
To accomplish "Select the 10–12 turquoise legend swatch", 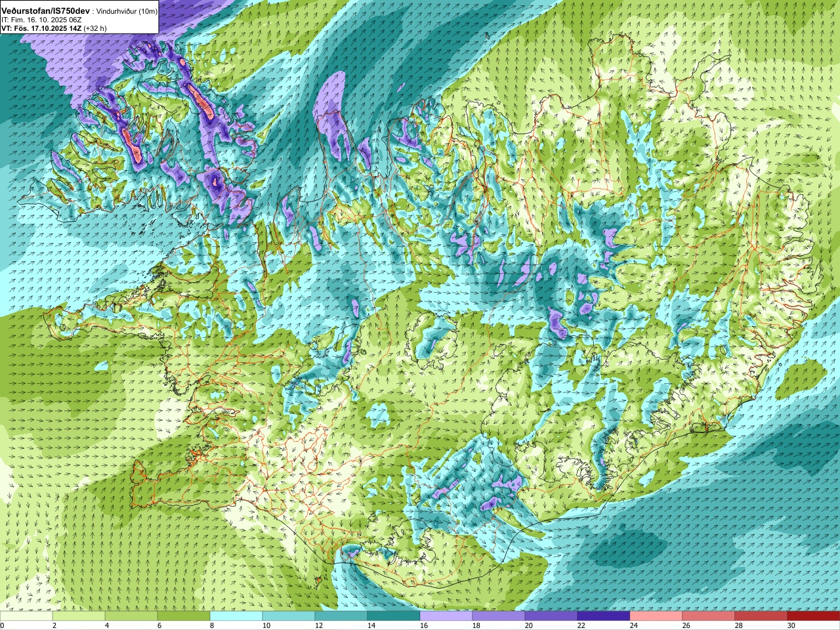I will point(289,616).
